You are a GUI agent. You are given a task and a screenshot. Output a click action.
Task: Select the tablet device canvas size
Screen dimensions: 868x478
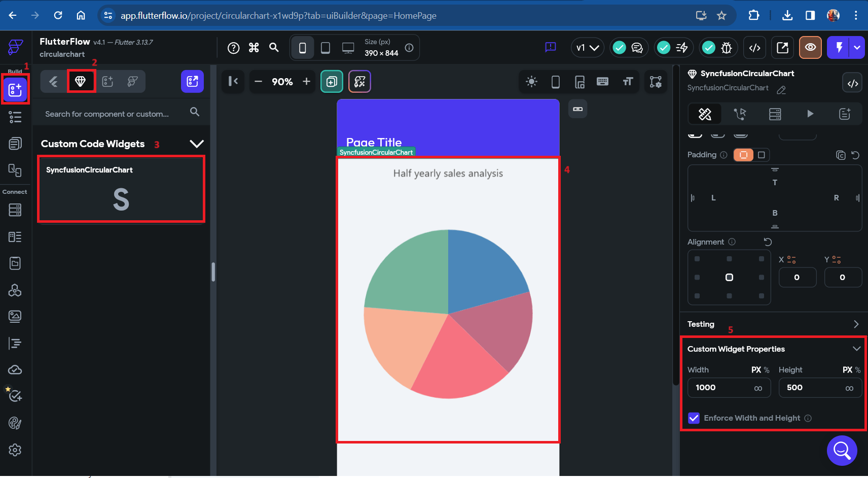coord(325,48)
